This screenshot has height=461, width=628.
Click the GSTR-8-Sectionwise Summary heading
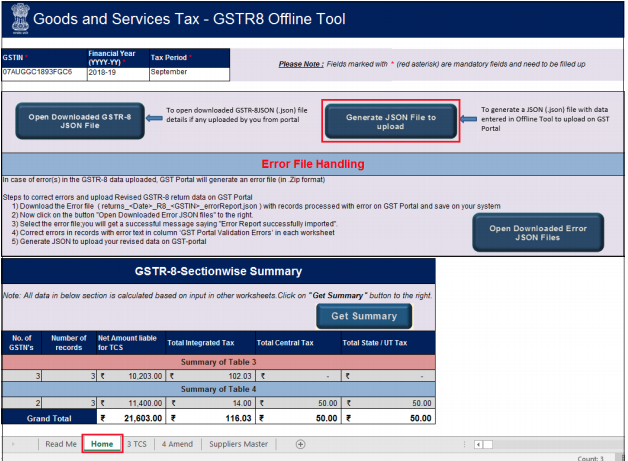[218, 271]
